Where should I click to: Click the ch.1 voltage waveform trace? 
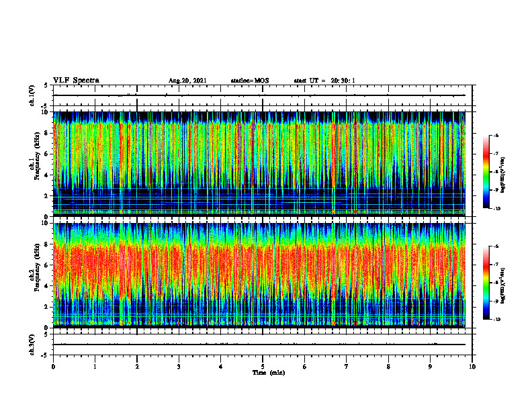[259, 95]
